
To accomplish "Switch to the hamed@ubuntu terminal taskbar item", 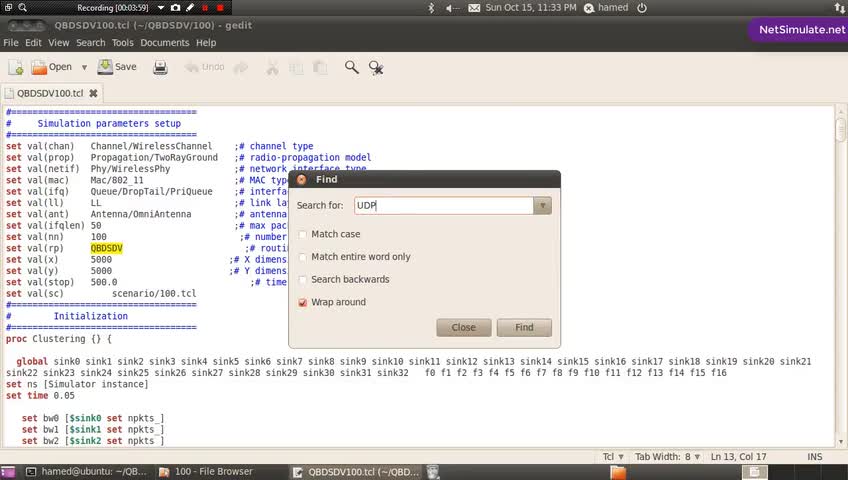I will pos(87,472).
